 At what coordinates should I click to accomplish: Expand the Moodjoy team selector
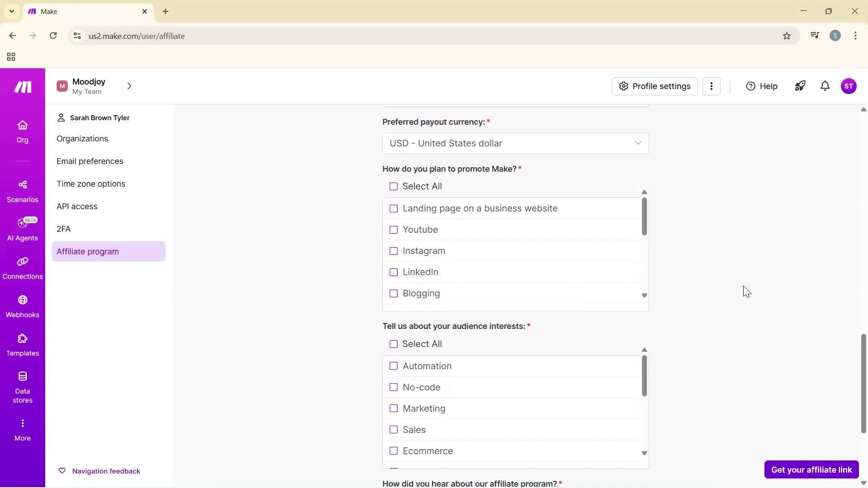click(x=129, y=86)
